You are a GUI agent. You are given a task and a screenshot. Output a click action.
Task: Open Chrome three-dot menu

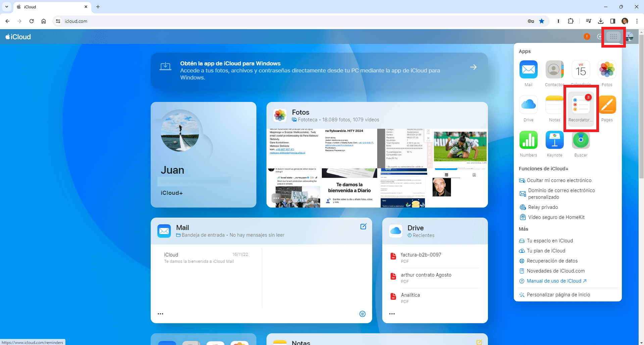point(637,21)
